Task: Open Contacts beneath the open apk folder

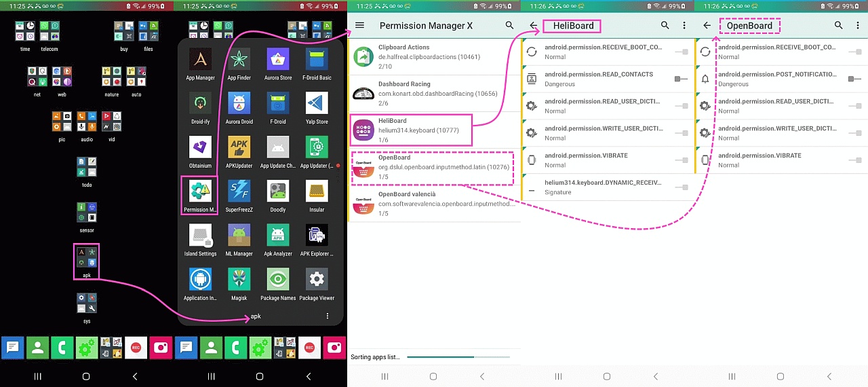Action: point(211,348)
